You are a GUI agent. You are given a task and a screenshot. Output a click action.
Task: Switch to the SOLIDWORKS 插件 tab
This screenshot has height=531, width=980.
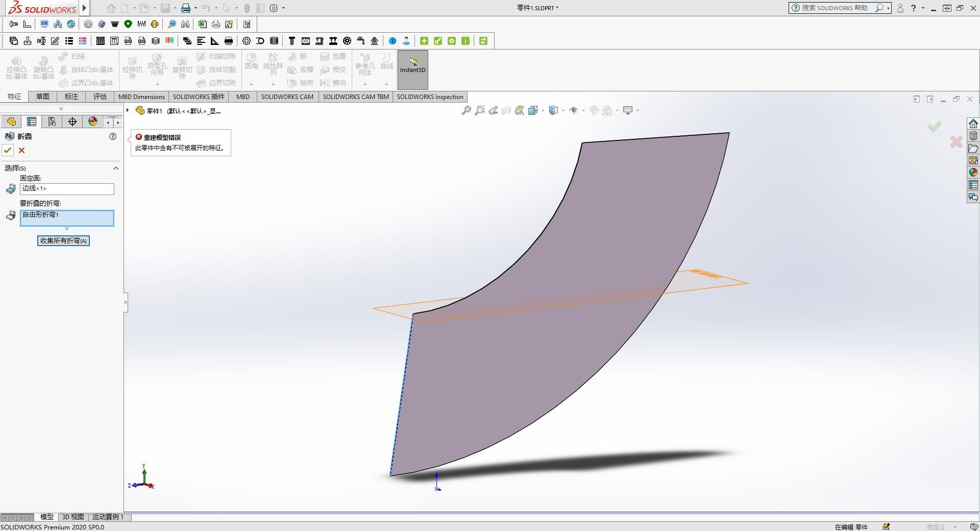199,96
